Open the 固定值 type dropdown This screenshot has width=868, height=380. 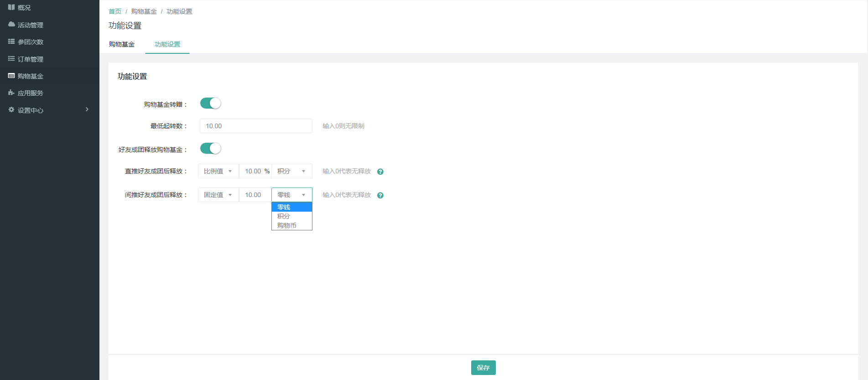(218, 195)
